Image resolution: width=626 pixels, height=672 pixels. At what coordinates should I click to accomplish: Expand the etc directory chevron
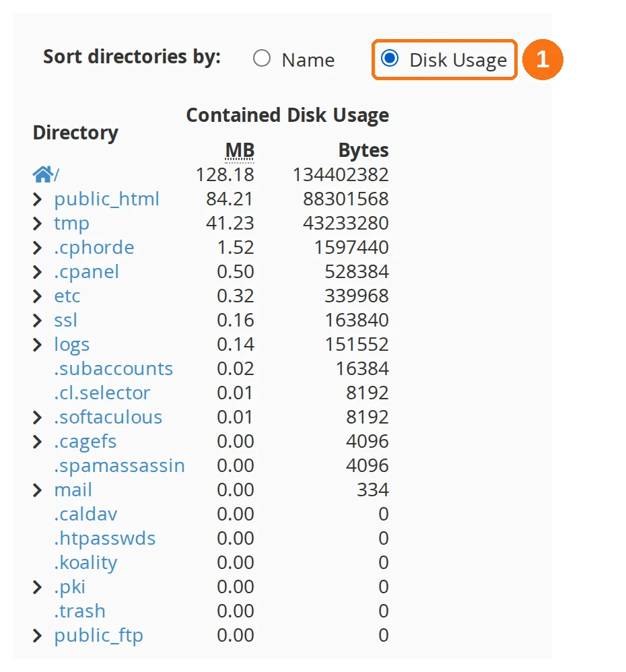37,296
